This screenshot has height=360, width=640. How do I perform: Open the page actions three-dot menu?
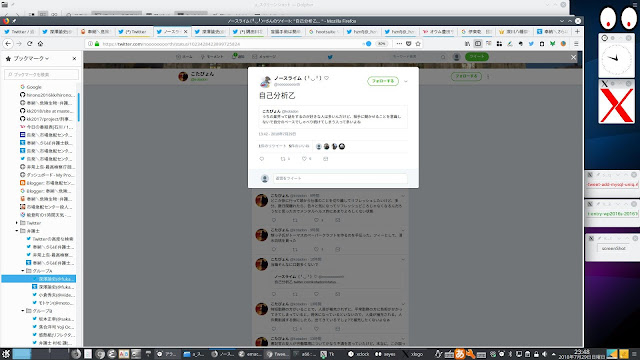[399, 44]
